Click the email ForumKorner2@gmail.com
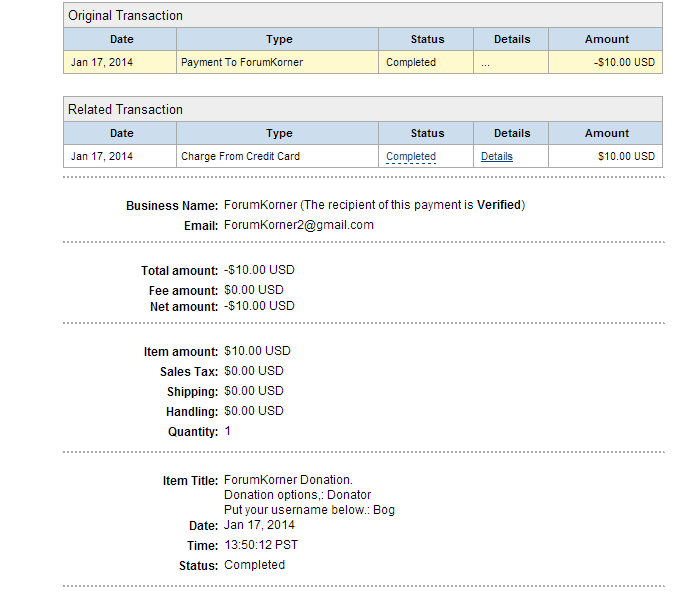 pos(299,225)
